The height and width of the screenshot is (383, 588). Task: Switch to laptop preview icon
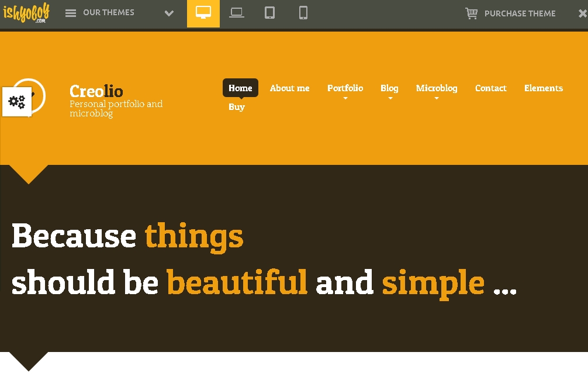point(237,13)
